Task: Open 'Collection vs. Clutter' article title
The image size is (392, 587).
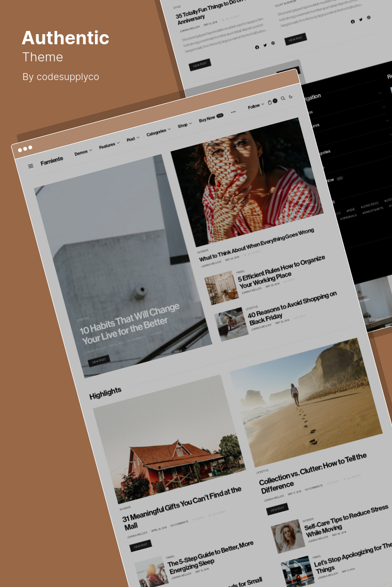Action: click(x=313, y=473)
